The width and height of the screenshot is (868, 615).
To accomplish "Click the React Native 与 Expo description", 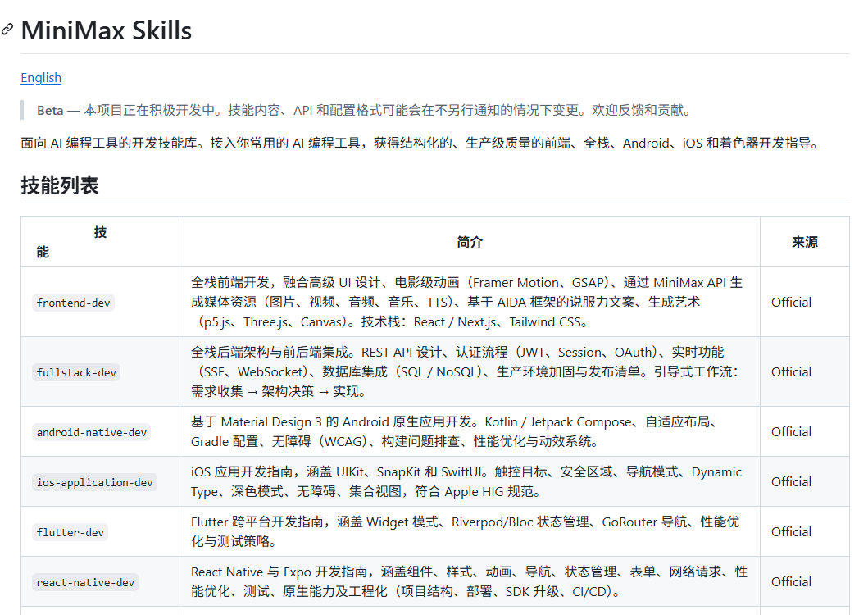I will tap(470, 581).
